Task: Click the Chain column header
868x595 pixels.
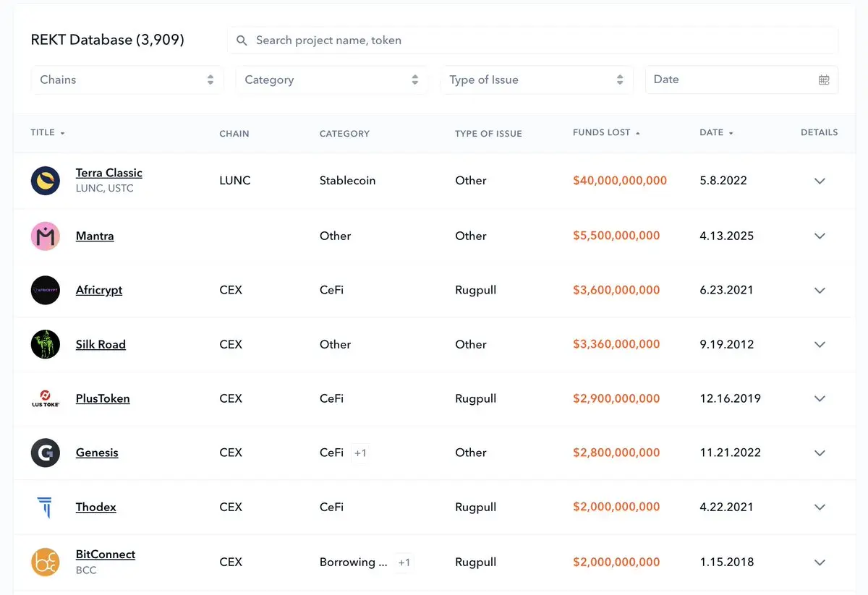Action: click(x=234, y=134)
